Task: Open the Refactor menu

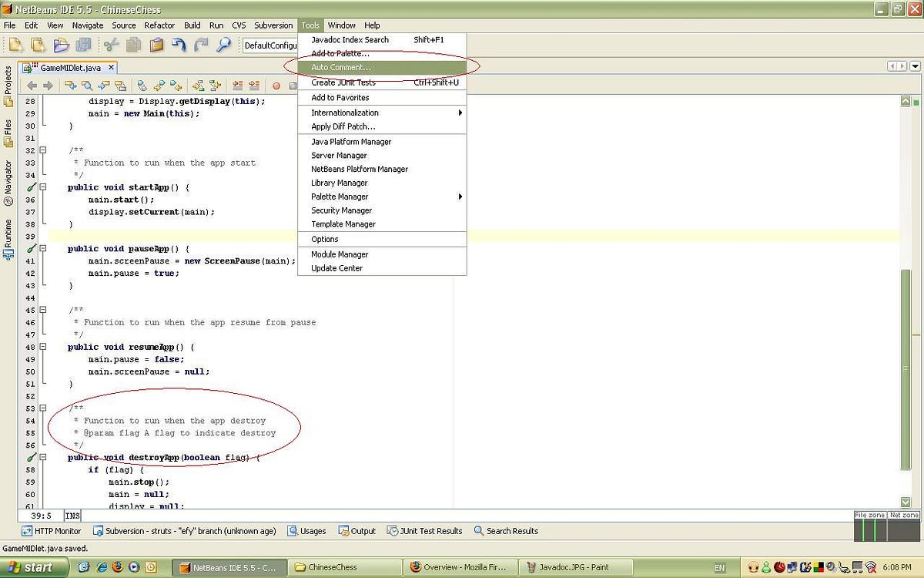Action: (x=159, y=25)
